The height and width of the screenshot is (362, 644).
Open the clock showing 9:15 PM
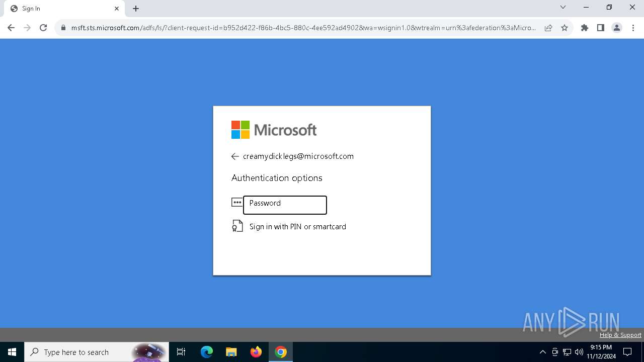(601, 352)
